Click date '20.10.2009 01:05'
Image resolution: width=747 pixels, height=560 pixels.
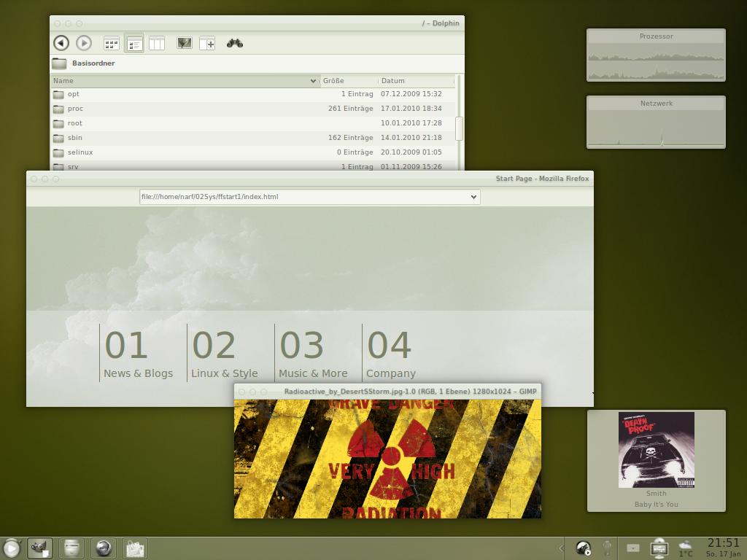[411, 152]
